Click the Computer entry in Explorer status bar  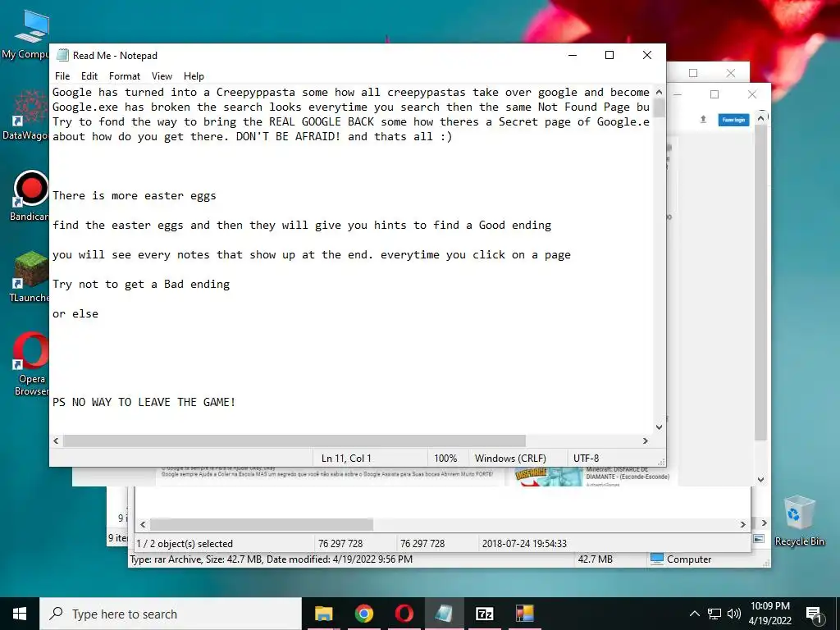[681, 559]
